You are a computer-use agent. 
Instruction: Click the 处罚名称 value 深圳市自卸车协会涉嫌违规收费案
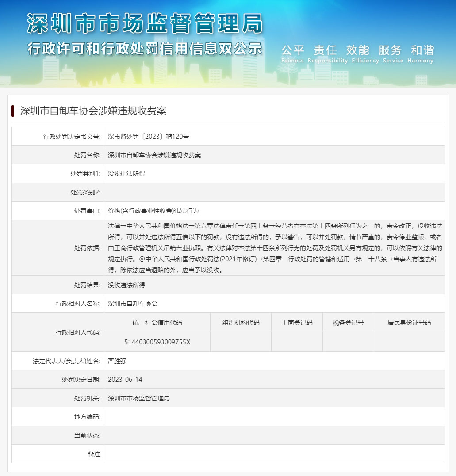(154, 155)
